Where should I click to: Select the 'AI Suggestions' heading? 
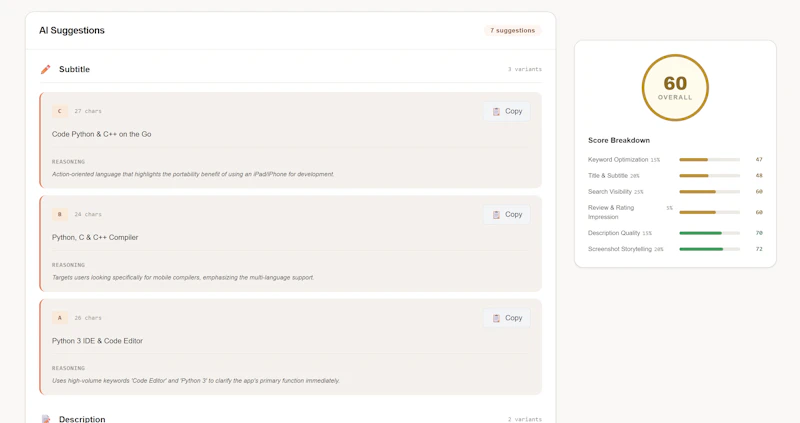72,31
